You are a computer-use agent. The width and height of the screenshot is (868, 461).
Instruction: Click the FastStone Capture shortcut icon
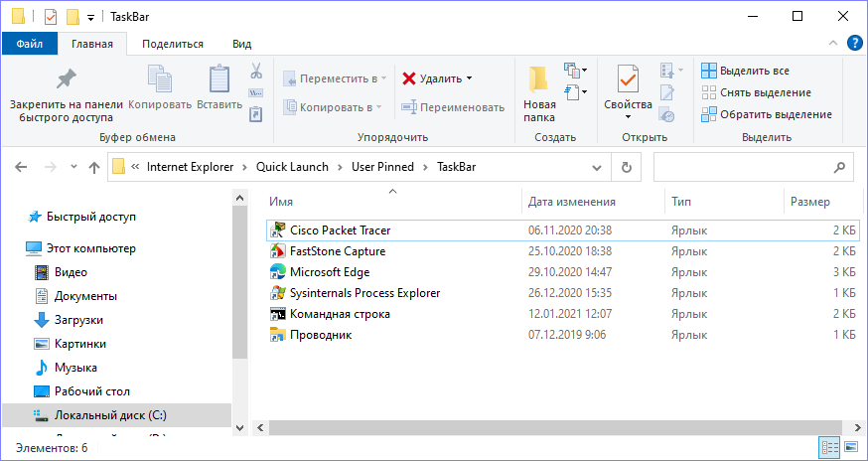tap(277, 251)
